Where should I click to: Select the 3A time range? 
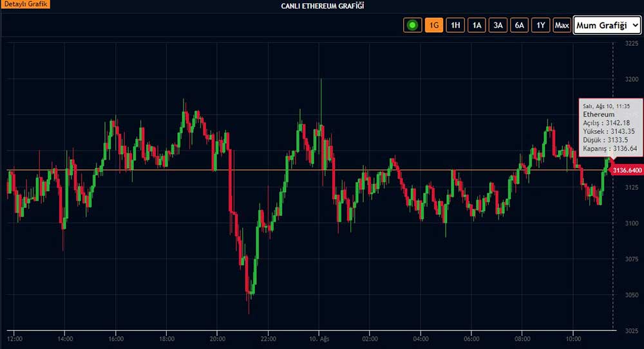tap(498, 26)
